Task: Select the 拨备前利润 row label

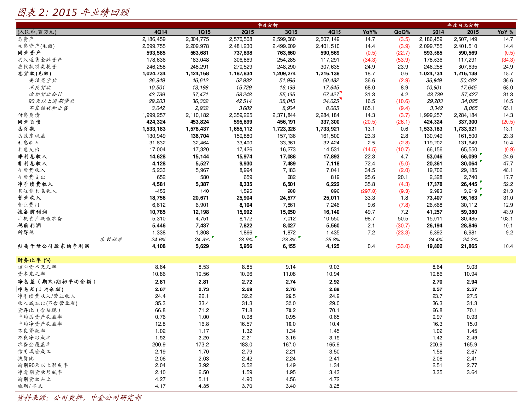Action: click(x=32, y=212)
